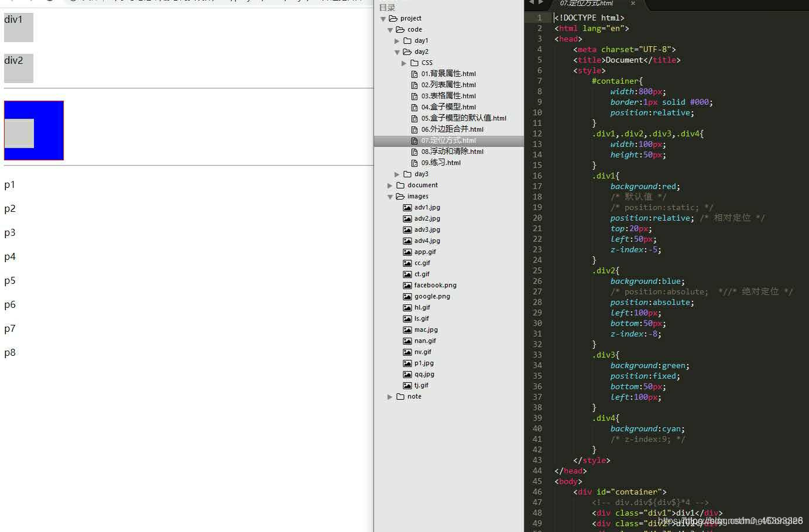This screenshot has height=532, width=809.
Task: Close the 07.定位方式.html editor tab
Action: (x=633, y=4)
